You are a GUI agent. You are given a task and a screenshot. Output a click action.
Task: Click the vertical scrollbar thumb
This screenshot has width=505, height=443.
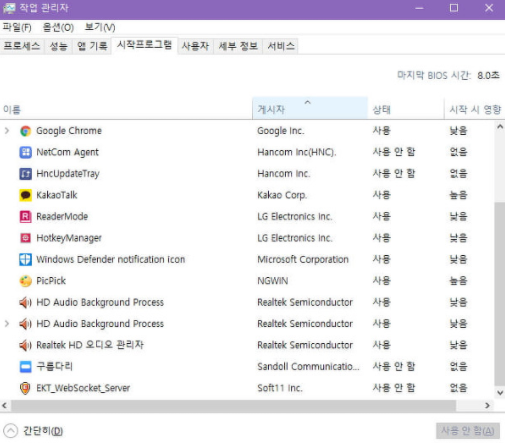point(500,293)
